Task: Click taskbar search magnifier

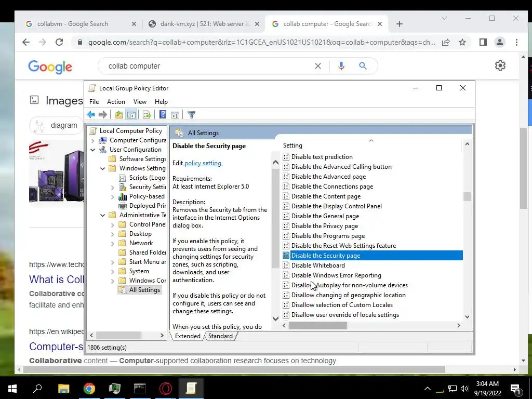Action: pyautogui.click(x=37, y=388)
